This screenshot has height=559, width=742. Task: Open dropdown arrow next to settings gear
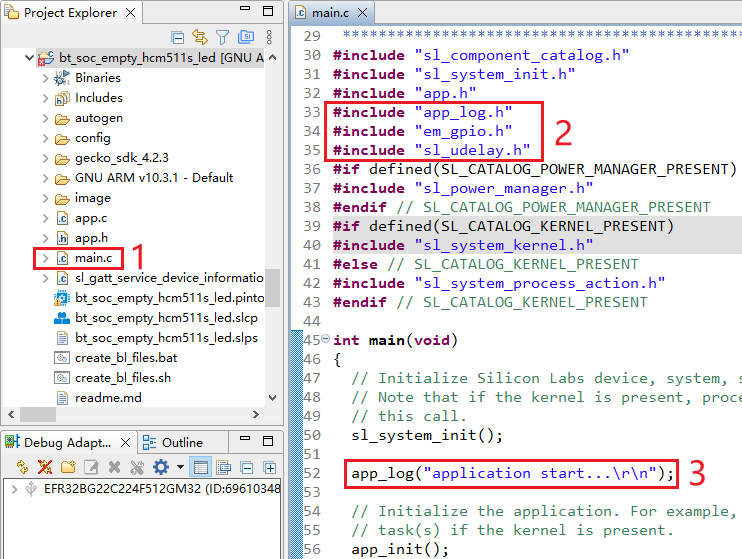(x=179, y=467)
